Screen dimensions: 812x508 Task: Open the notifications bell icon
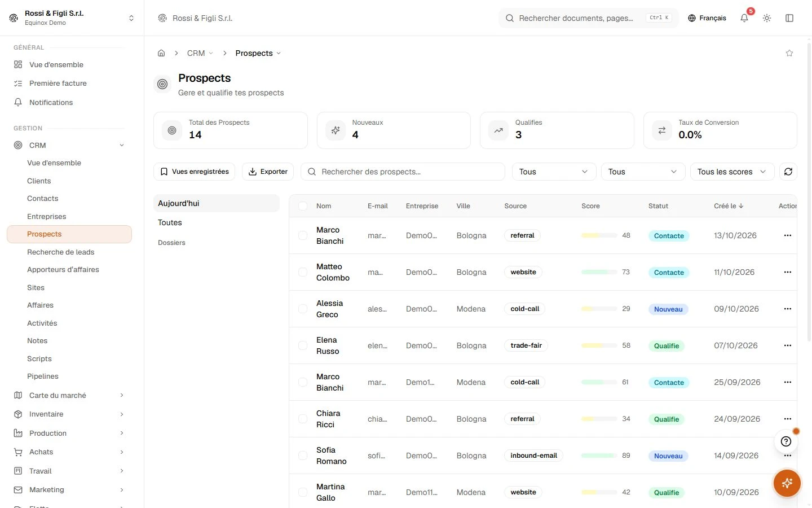coord(744,18)
